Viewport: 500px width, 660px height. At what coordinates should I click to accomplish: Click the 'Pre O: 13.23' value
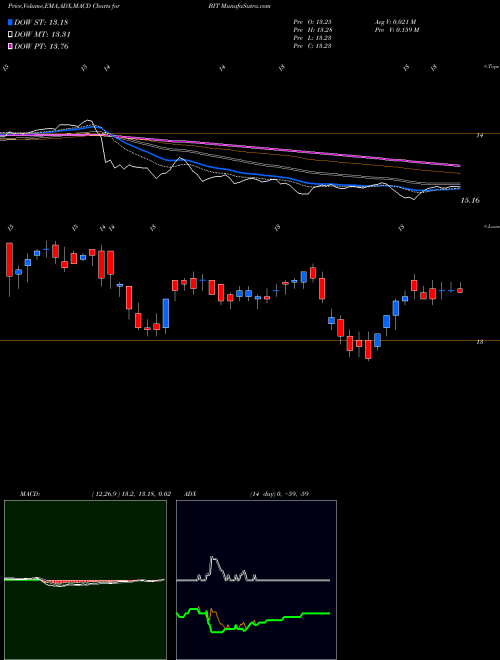click(x=312, y=22)
